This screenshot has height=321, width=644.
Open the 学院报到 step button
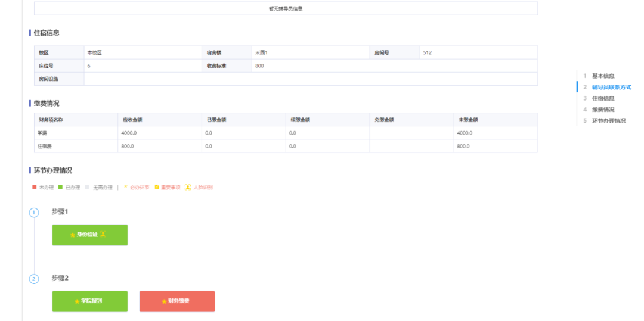[x=90, y=301]
